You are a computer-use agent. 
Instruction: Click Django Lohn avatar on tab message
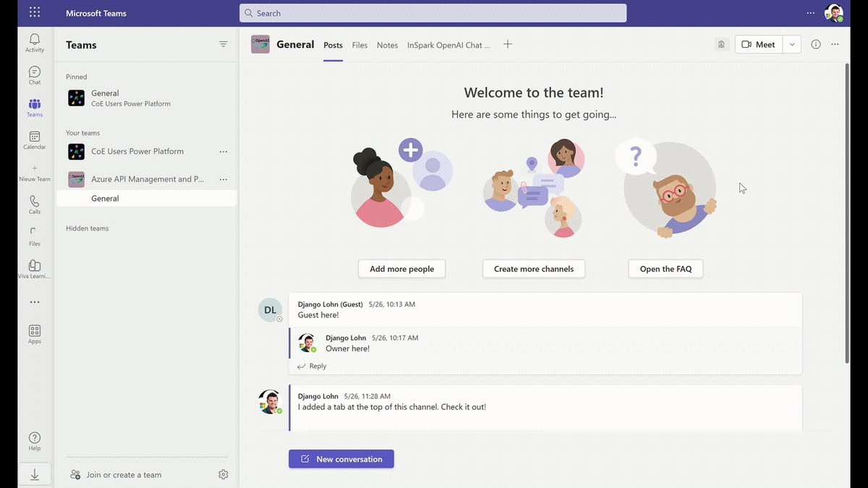tap(270, 401)
